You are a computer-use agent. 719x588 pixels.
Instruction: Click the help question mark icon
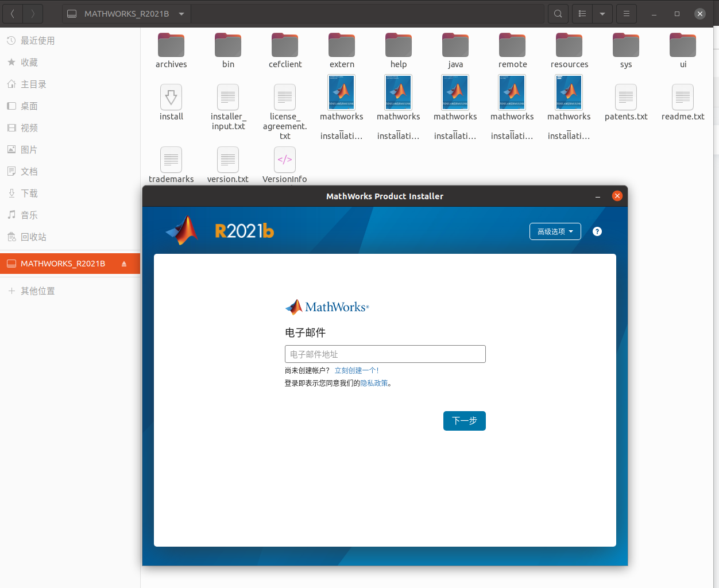coord(597,231)
